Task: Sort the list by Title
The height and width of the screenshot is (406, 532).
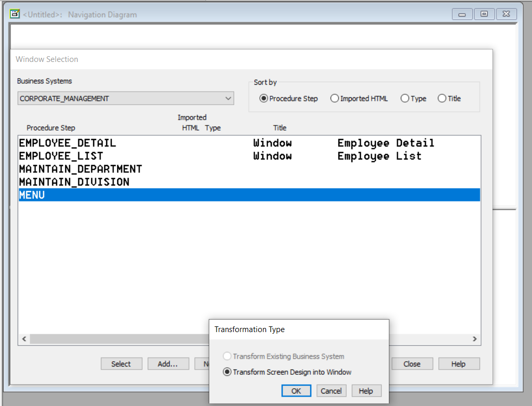Action: 442,98
